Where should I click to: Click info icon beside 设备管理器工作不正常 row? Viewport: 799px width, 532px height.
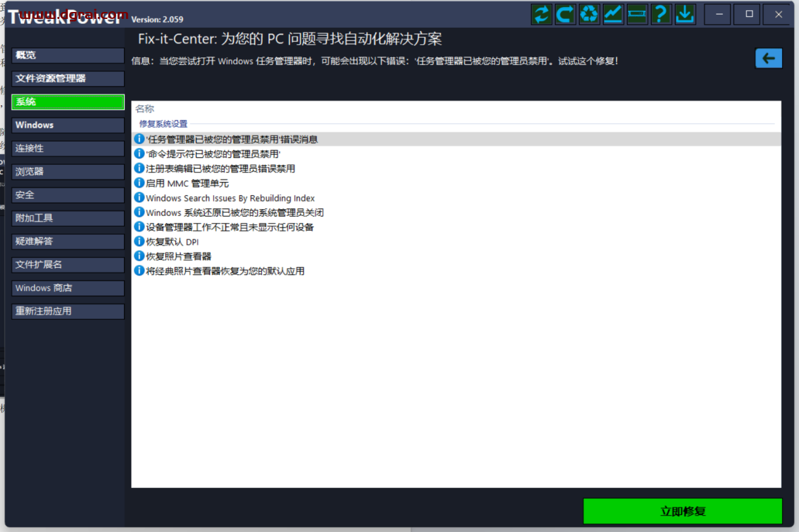click(x=139, y=227)
